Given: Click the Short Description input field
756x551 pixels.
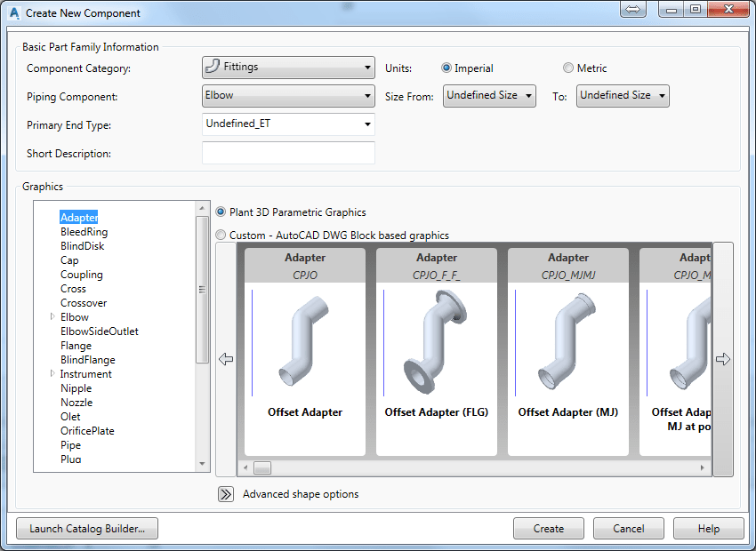Looking at the screenshot, I should point(288,153).
